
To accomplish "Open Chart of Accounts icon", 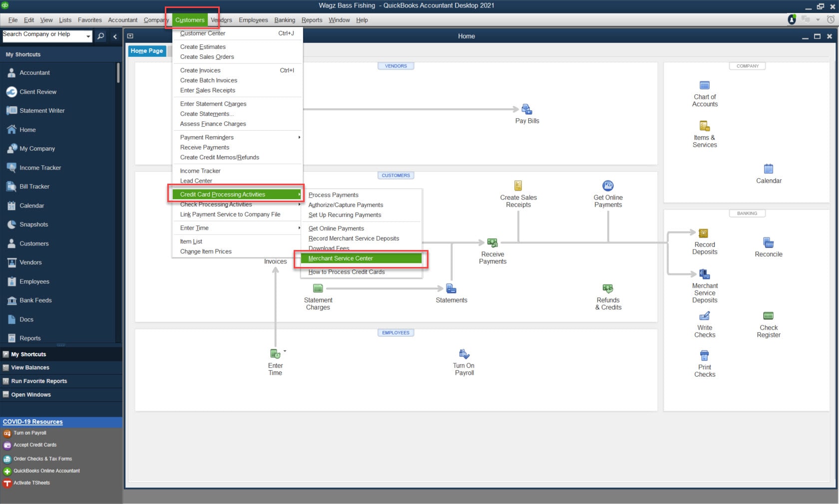I will point(704,85).
